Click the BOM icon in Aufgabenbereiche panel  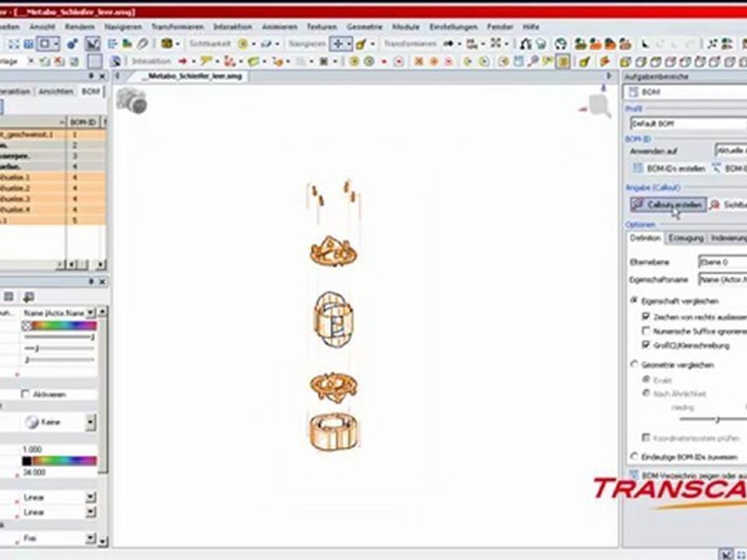click(633, 92)
